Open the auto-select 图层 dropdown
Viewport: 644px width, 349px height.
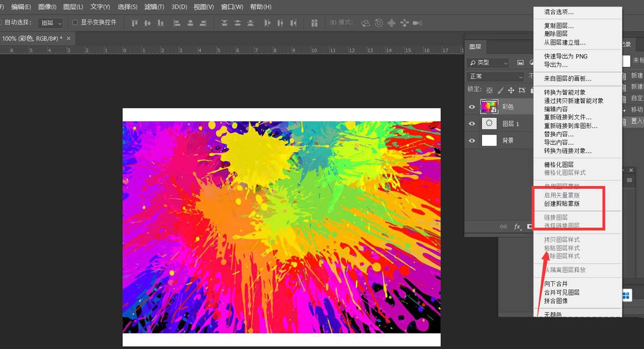(51, 23)
